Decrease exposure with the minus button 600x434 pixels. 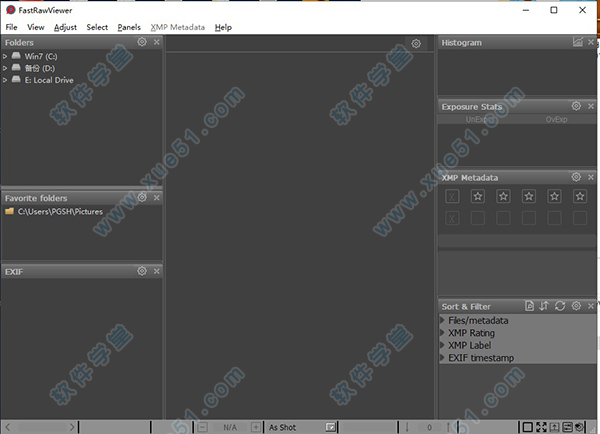pyautogui.click(x=203, y=427)
